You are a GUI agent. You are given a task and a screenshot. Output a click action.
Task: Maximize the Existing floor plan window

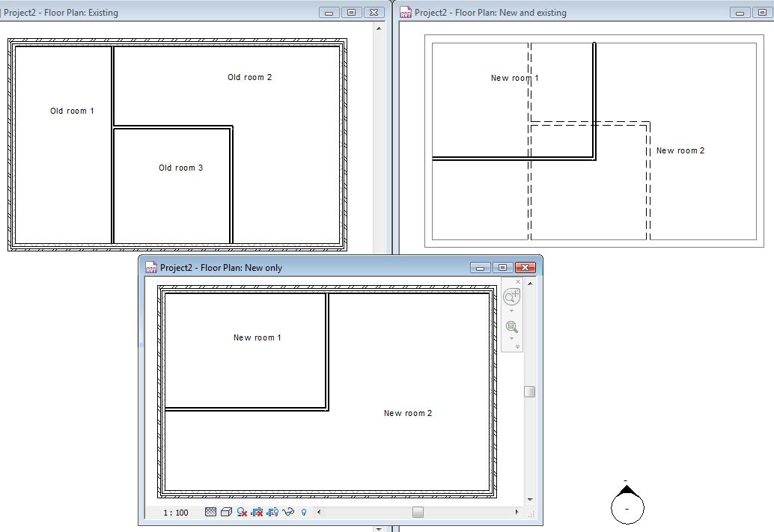click(352, 12)
